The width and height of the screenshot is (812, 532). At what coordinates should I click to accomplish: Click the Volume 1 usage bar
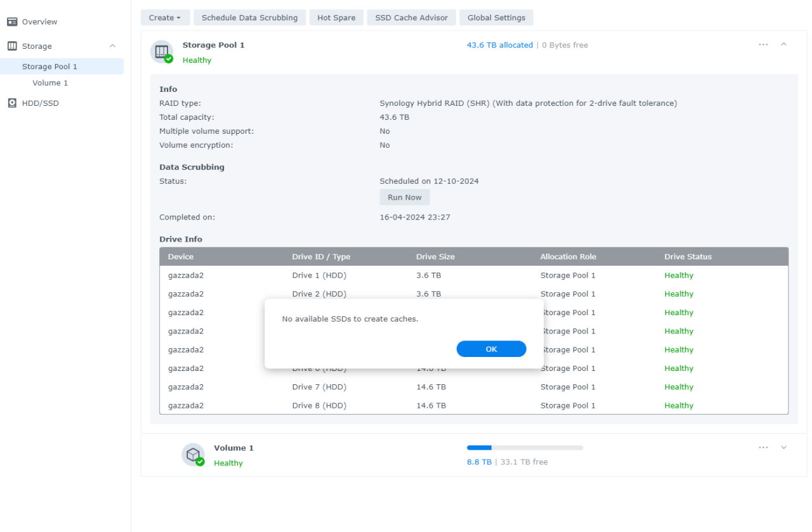coord(525,448)
